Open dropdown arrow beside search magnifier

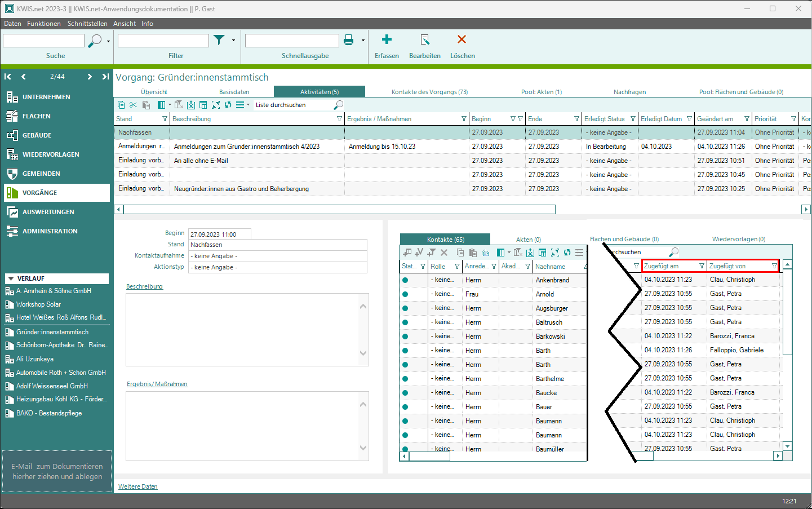click(x=108, y=41)
